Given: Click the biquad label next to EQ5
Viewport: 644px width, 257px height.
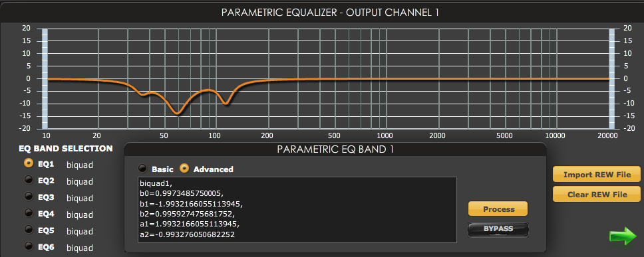Looking at the screenshot, I should (80, 232).
